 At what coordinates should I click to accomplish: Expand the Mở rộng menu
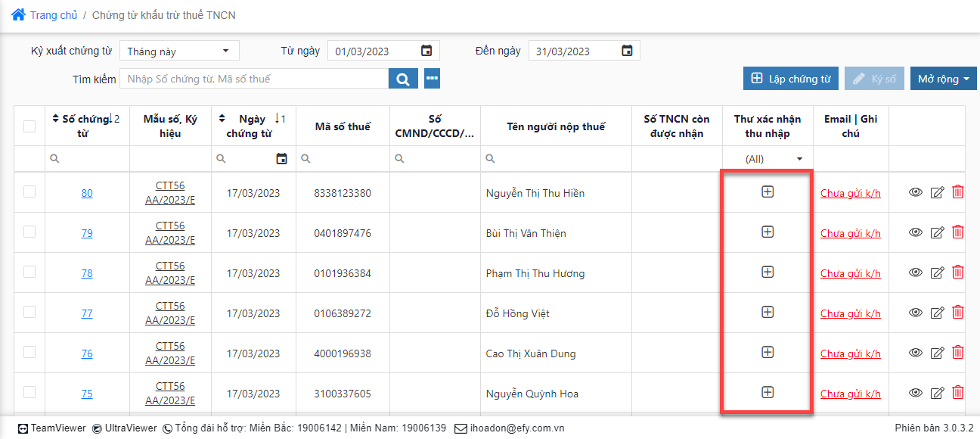click(943, 79)
